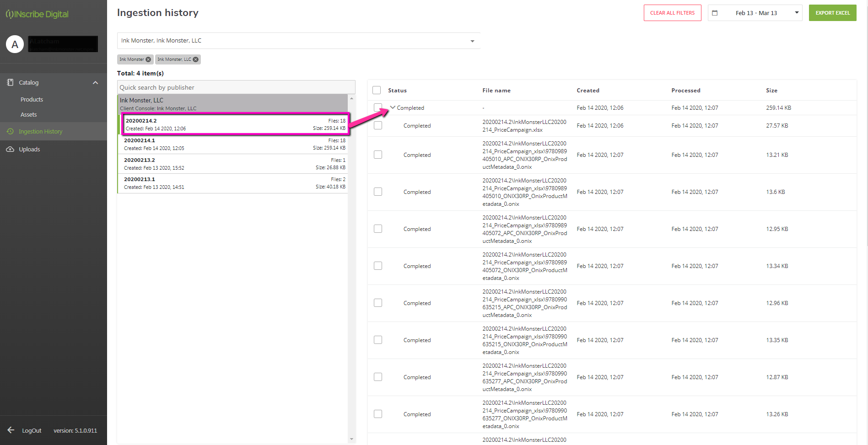Remove the Ink Monster, LLC filter chip
868x445 pixels.
[x=196, y=59]
